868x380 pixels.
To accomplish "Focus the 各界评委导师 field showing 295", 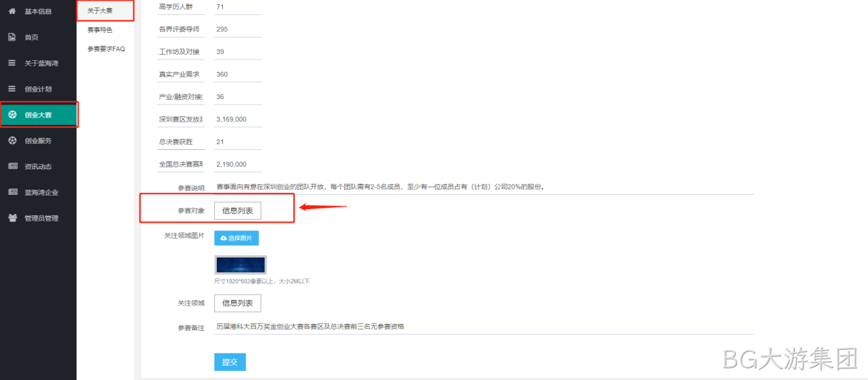I will click(238, 29).
